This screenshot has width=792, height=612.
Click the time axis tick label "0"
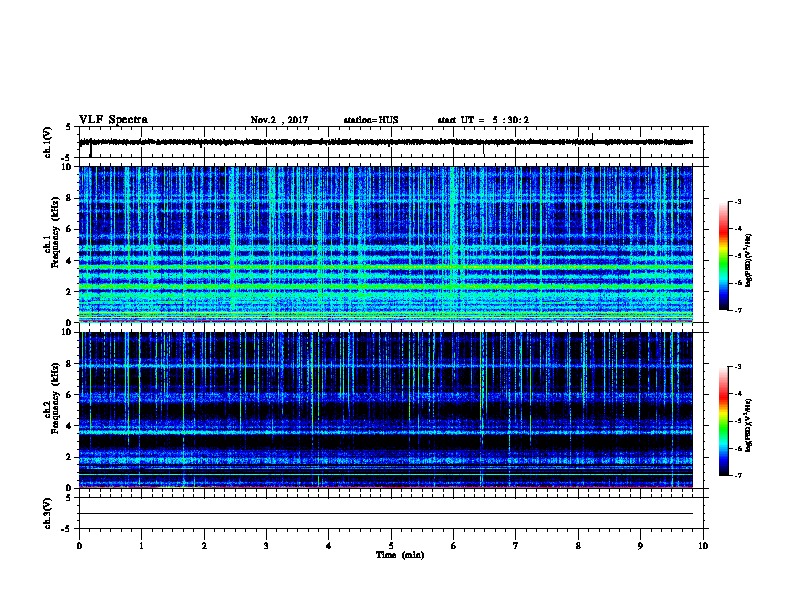[x=79, y=546]
